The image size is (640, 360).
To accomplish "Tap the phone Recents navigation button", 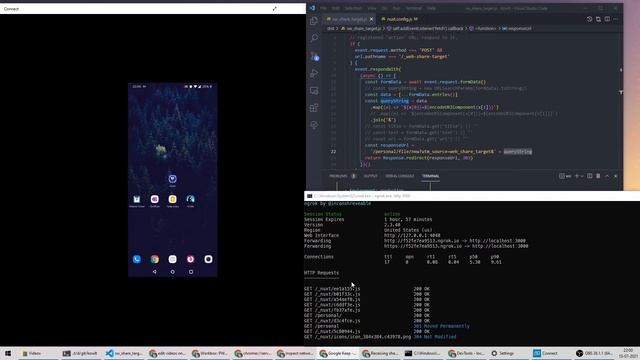I will 191,271.
